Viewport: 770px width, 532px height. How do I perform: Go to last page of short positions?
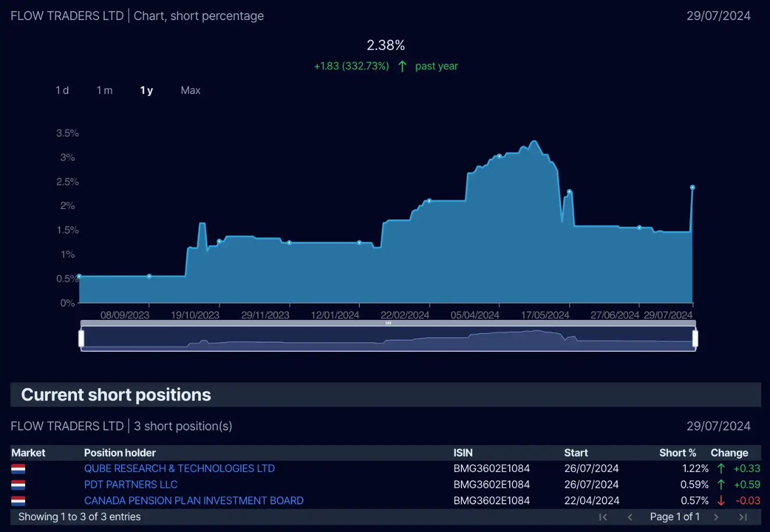coord(743,517)
